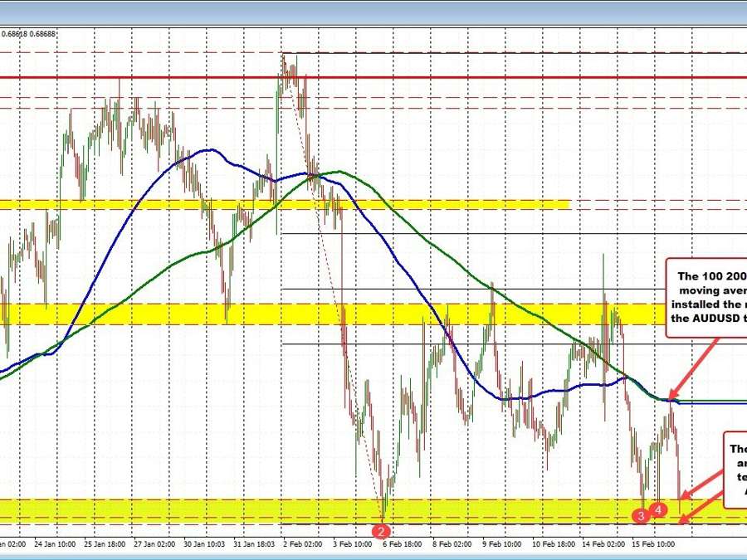Viewport: 747px width, 560px height.
Task: Click the "2 Feb 02:00" time axis label
Action: pos(304,544)
